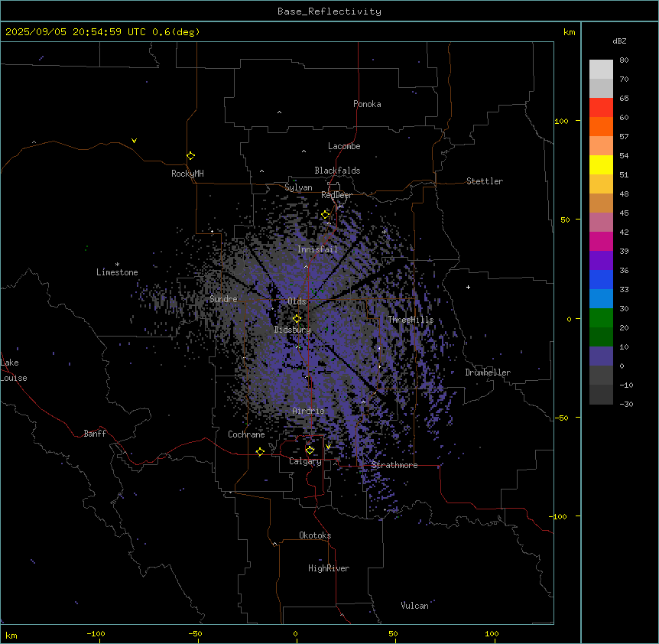The image size is (659, 644).
Task: Click the Lacombe city label
Action: tap(344, 146)
